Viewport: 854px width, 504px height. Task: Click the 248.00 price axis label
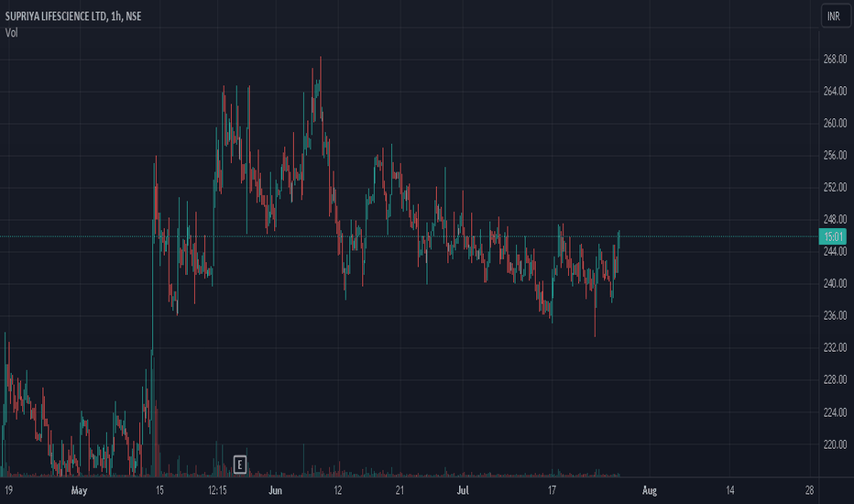[835, 220]
